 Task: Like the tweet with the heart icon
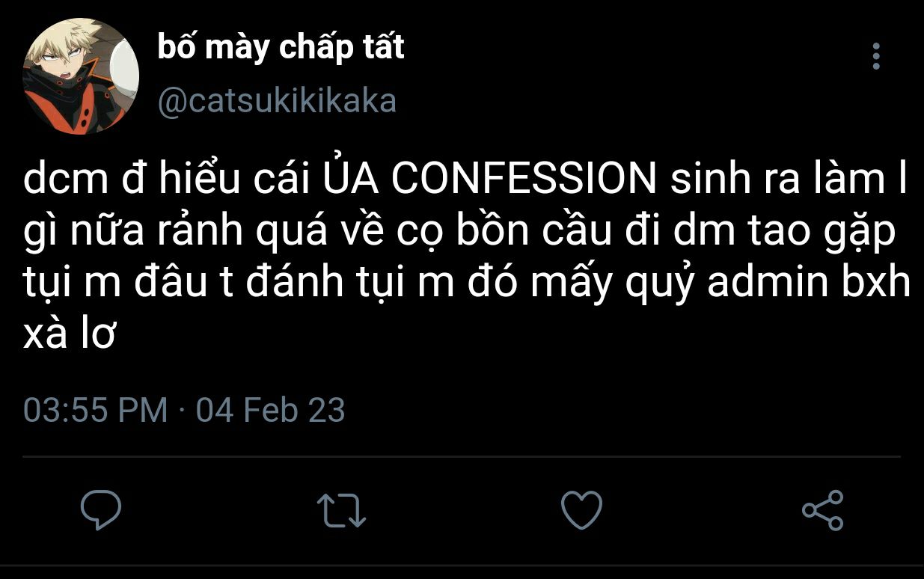tap(581, 511)
